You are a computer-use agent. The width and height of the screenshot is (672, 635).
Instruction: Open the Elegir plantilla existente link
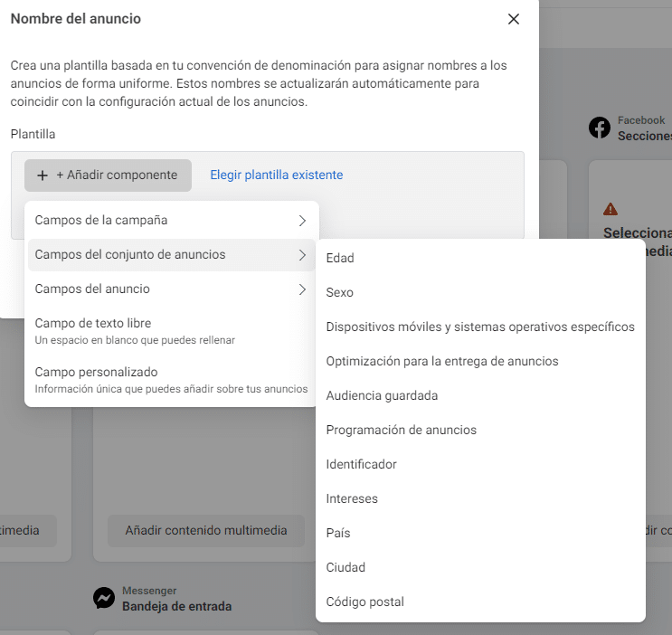[x=277, y=175]
